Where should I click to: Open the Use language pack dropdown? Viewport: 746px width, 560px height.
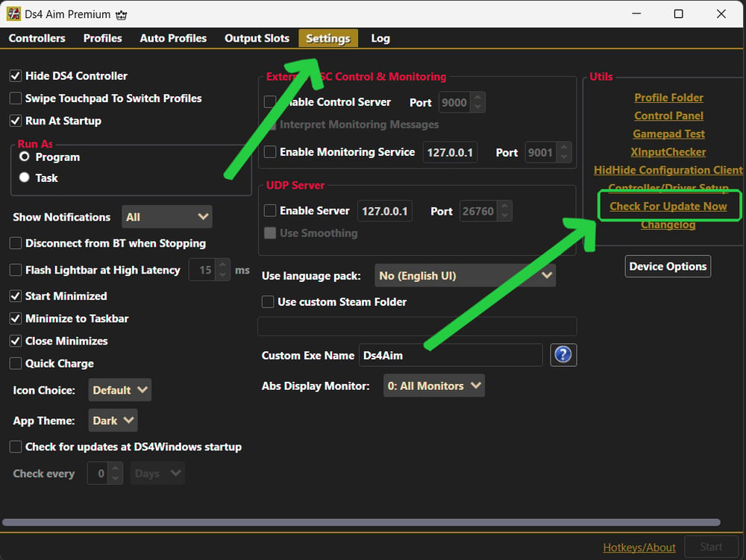[x=465, y=275]
